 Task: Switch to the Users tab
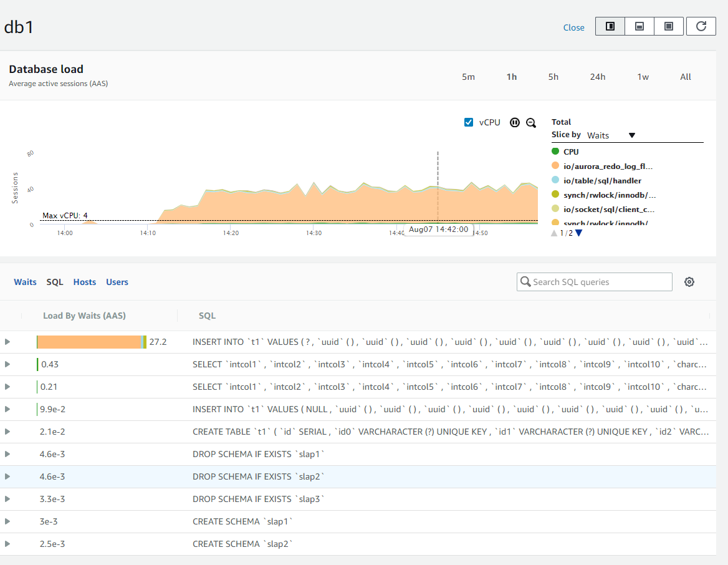pyautogui.click(x=117, y=282)
